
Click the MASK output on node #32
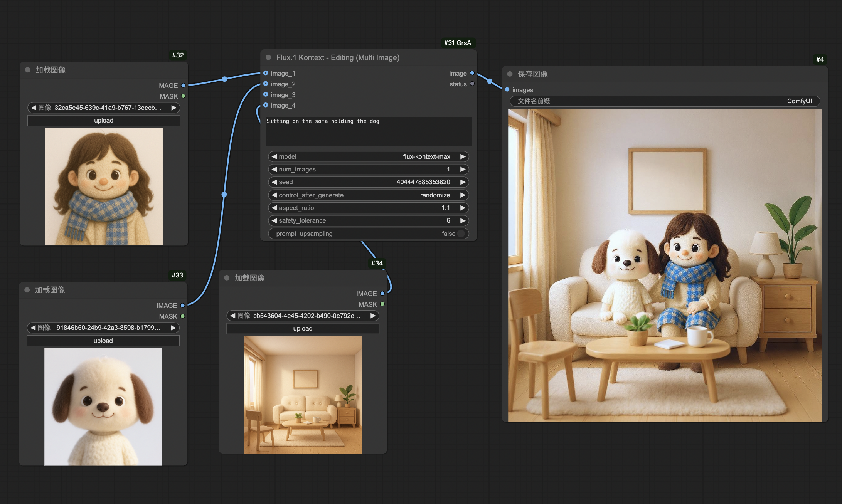(183, 96)
